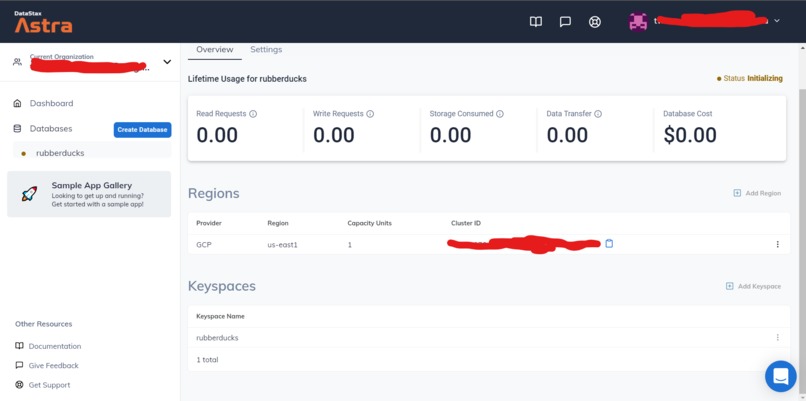Click the Databases stack icon
This screenshot has height=401, width=806.
pyautogui.click(x=17, y=129)
